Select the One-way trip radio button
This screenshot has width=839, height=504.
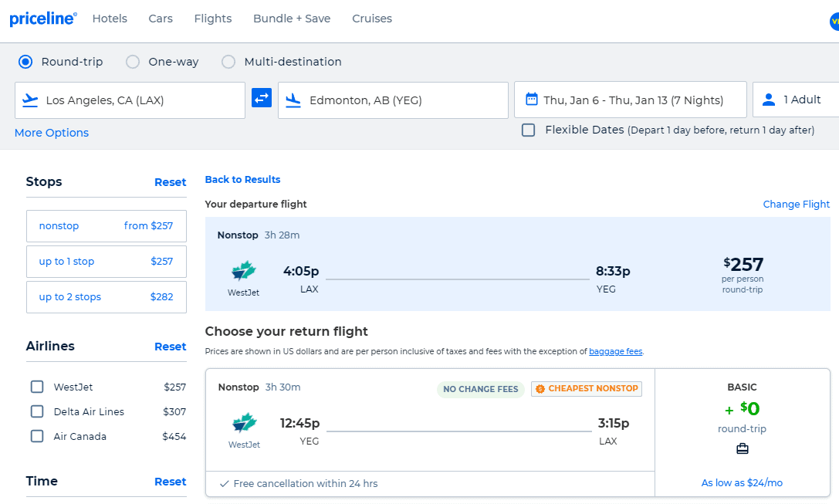132,62
